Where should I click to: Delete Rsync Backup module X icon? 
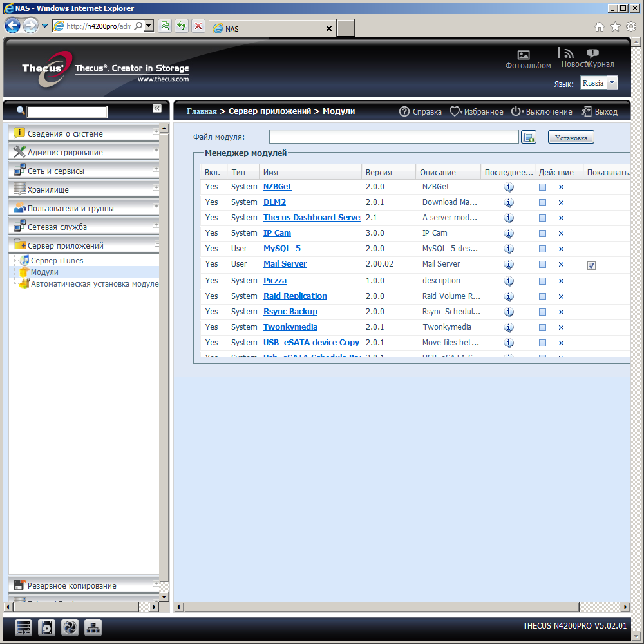(x=561, y=312)
